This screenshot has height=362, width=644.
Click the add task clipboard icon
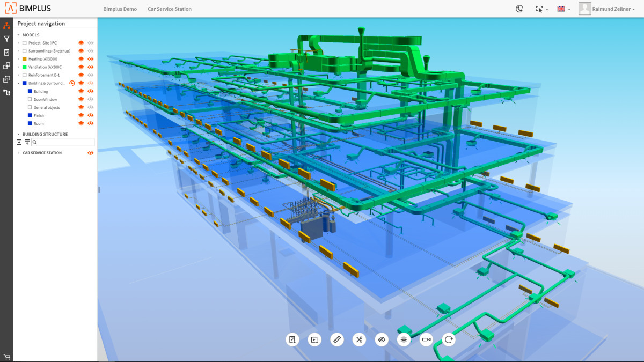(292, 339)
